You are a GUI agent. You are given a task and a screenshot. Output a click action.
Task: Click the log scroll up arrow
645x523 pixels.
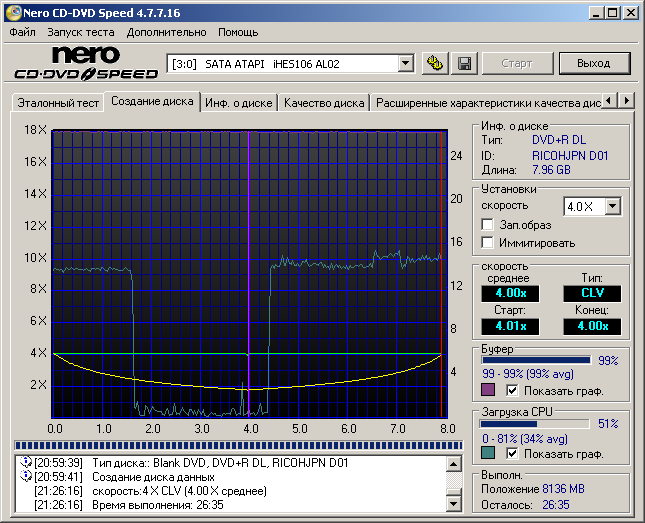[454, 464]
